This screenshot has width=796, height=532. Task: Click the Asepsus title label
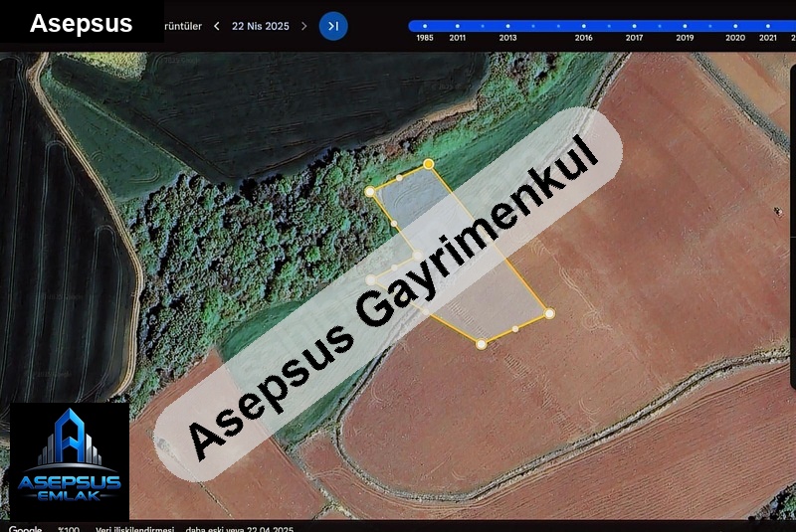coord(81,24)
